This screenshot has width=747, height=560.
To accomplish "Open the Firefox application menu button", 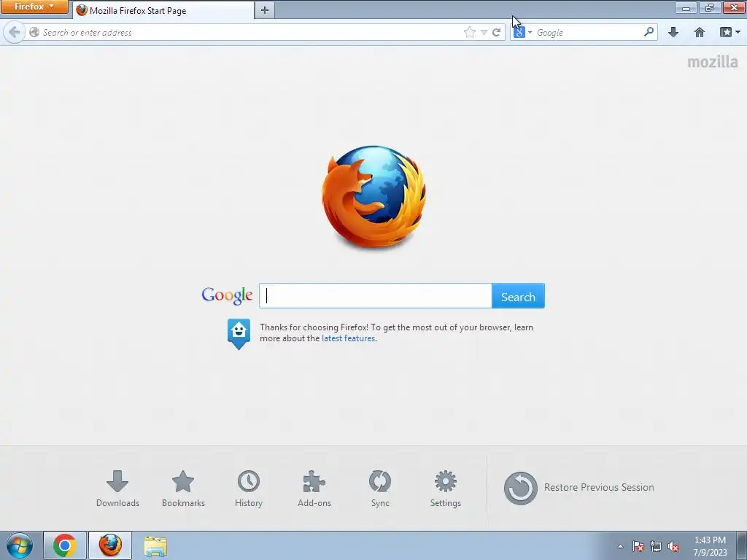I will [x=34, y=7].
